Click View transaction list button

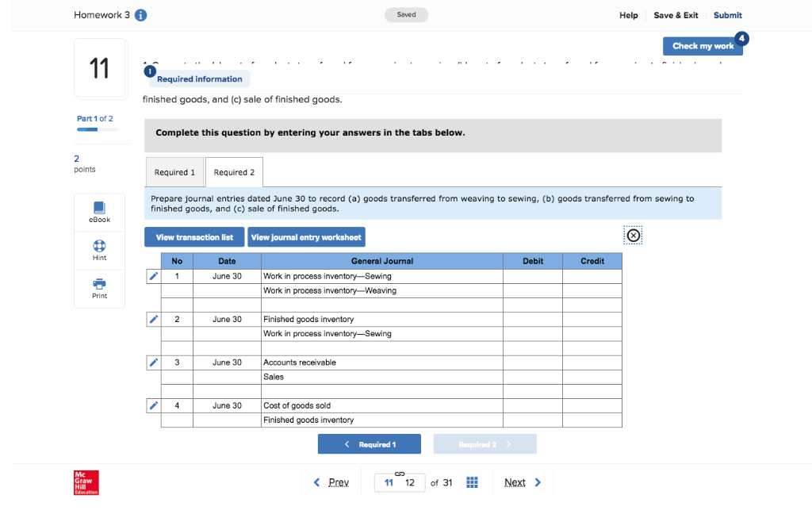194,237
